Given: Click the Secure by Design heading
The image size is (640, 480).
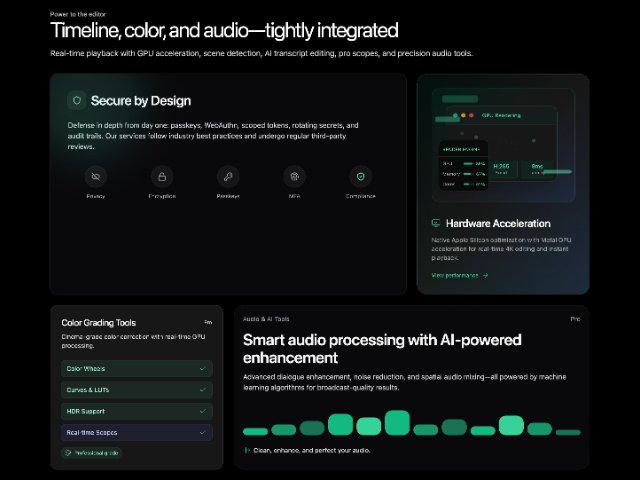Looking at the screenshot, I should coord(141,101).
